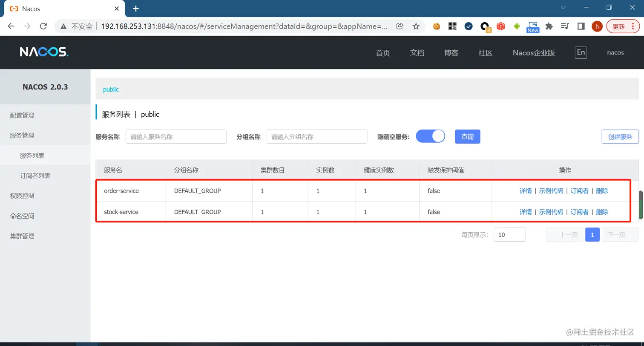Screen dimensions: 644x346
Task: Open 博客 in the top navigation
Action: point(451,53)
